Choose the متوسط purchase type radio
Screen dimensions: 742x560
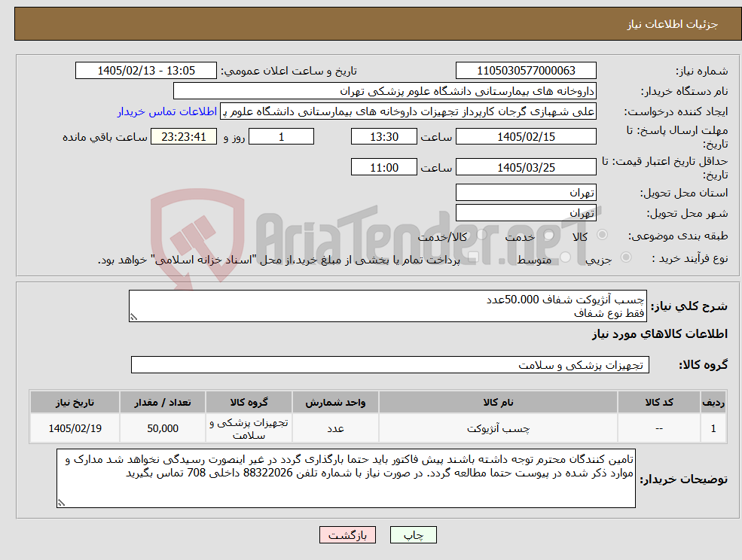pos(566,257)
